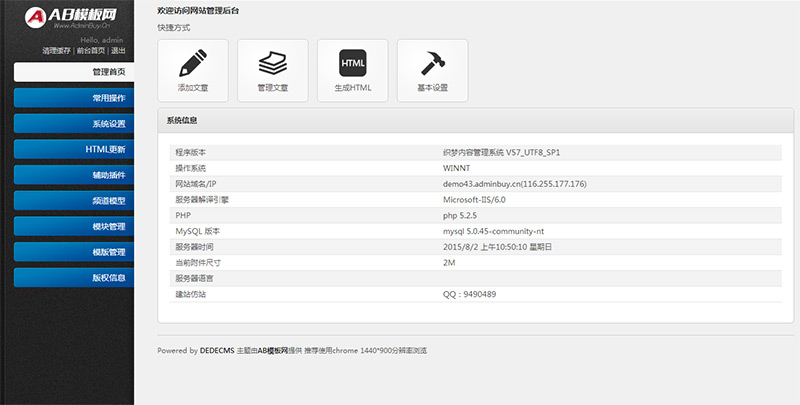Click the pencil icon to add article
Screen dimensions: 800x405
192,70
